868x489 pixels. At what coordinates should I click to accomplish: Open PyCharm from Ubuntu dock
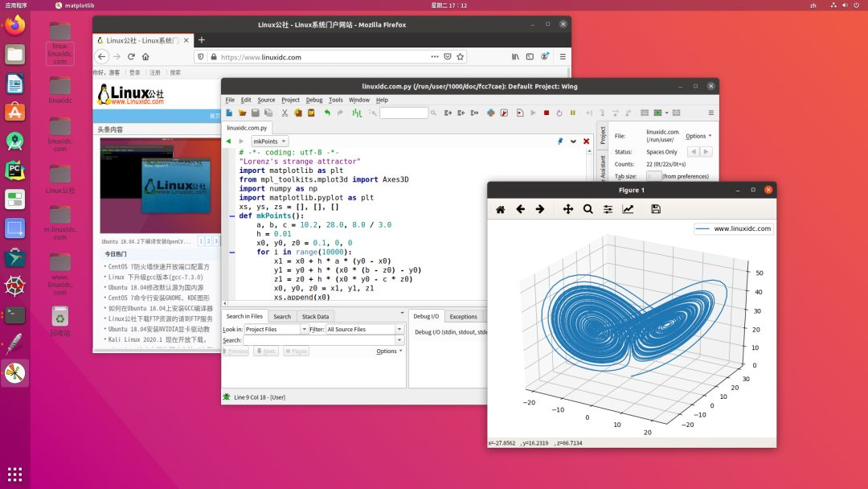15,171
